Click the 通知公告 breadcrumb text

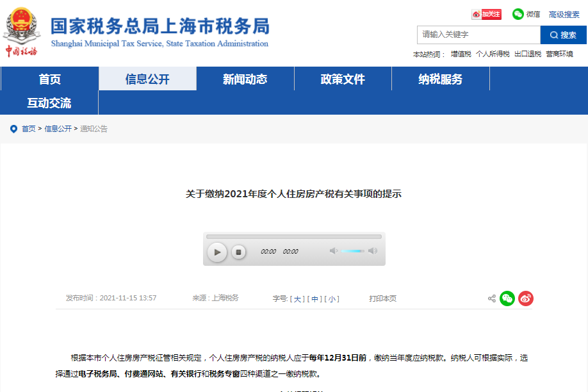coord(94,129)
